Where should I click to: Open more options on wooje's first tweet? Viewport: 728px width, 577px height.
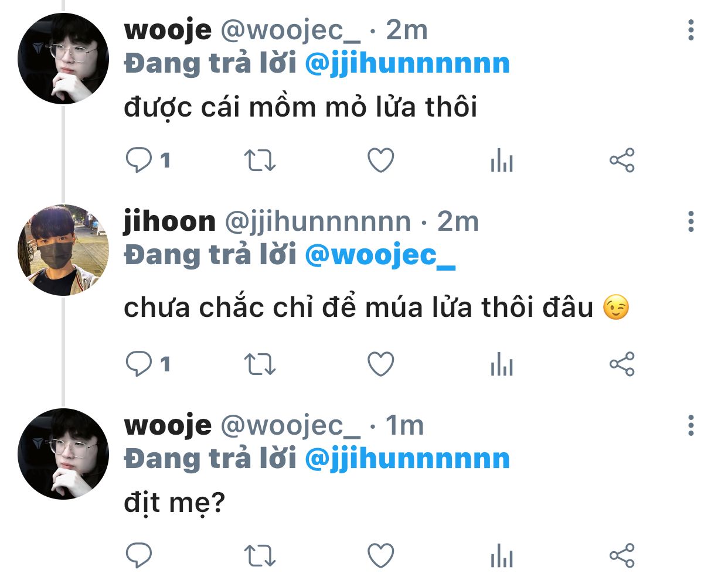(691, 30)
